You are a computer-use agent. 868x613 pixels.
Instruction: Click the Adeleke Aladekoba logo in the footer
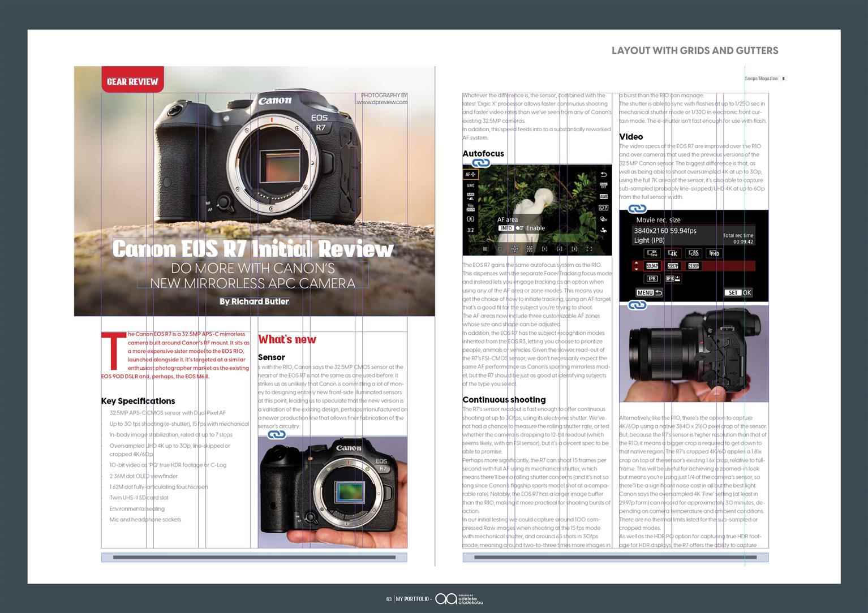[459, 599]
